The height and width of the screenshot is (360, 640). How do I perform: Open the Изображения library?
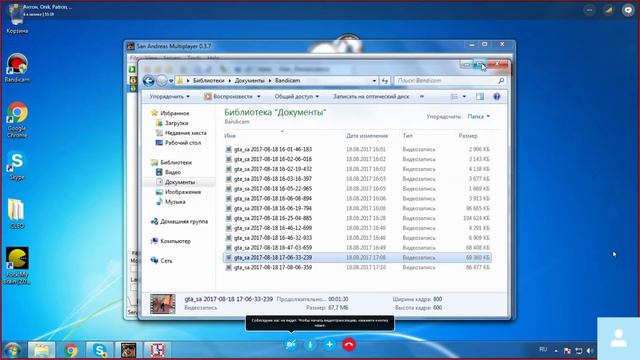tap(178, 192)
